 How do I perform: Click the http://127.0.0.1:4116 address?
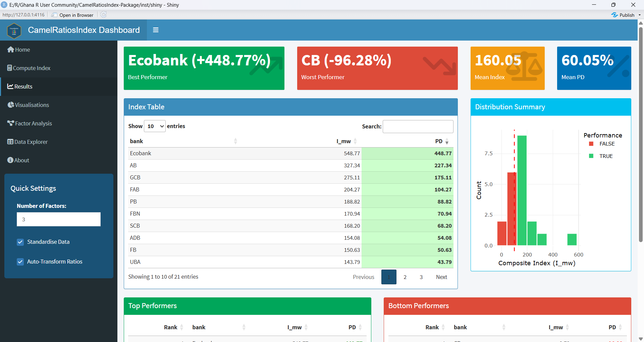(x=23, y=15)
